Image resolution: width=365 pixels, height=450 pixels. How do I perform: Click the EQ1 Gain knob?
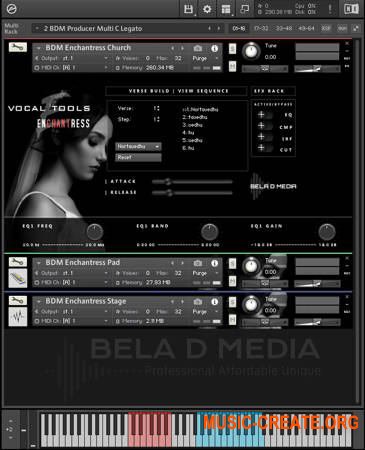tap(327, 232)
